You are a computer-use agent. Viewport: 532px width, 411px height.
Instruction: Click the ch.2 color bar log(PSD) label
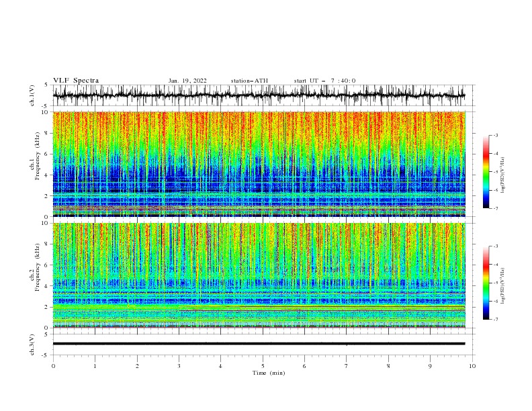coord(502,286)
